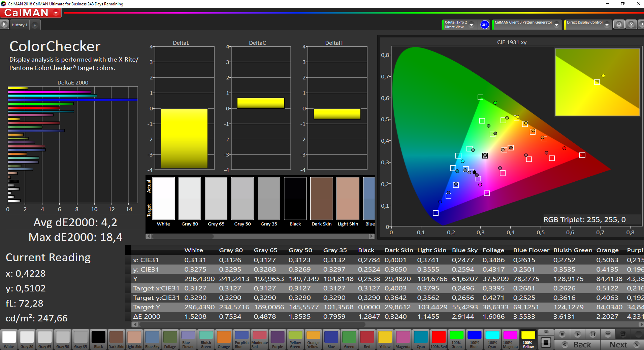The height and width of the screenshot is (350, 644).
Task: Click the help question mark icon
Action: (x=631, y=25)
